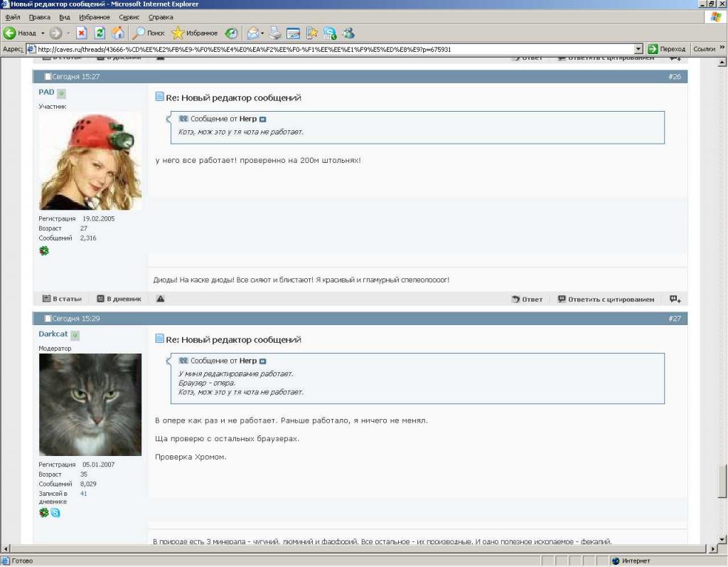Click the Home icon in the IE toolbar

pyautogui.click(x=117, y=33)
